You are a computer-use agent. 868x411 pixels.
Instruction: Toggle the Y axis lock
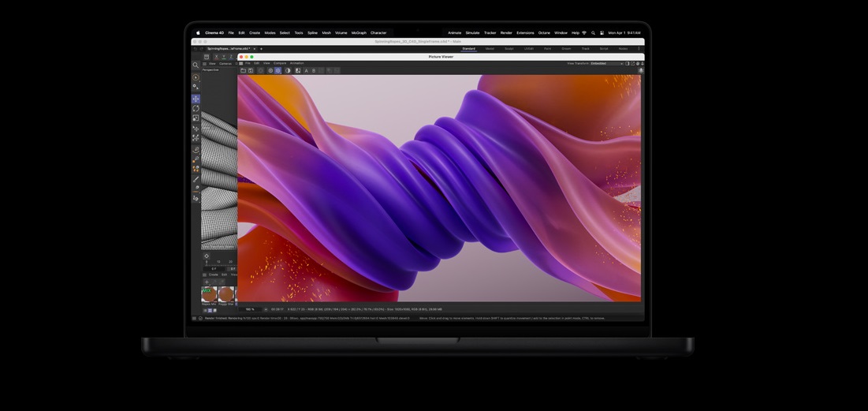(x=224, y=57)
